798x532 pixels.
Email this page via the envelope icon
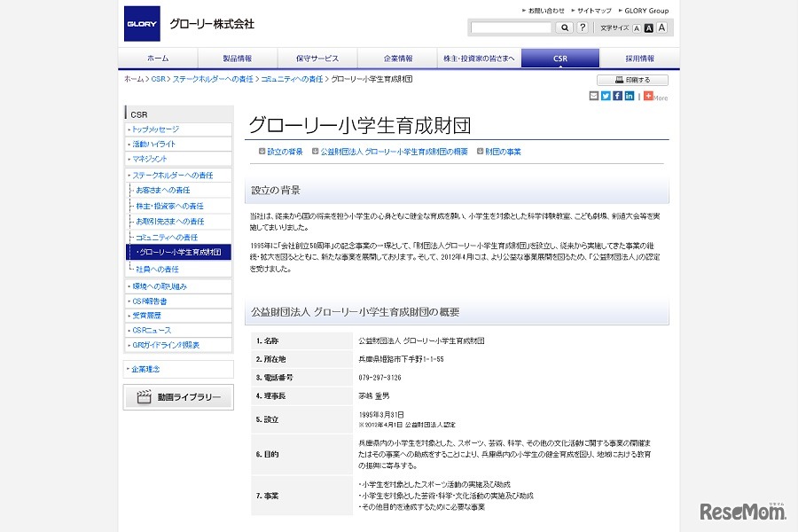593,96
